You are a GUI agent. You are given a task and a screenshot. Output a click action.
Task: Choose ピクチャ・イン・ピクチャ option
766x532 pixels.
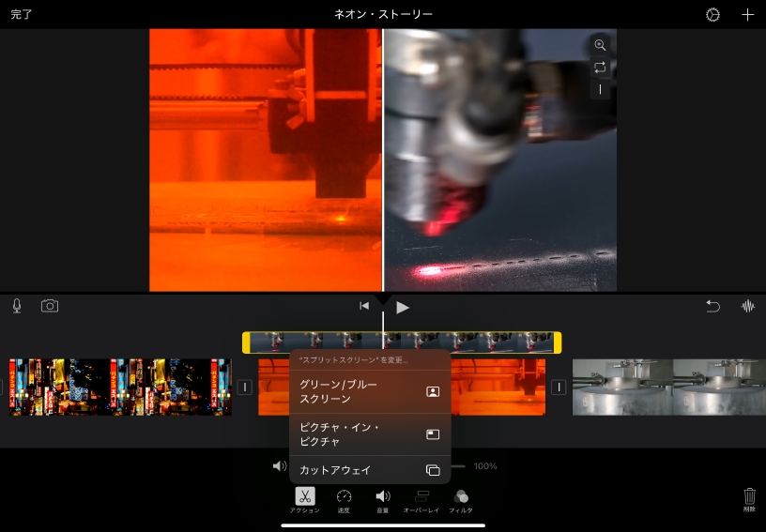pyautogui.click(x=370, y=434)
